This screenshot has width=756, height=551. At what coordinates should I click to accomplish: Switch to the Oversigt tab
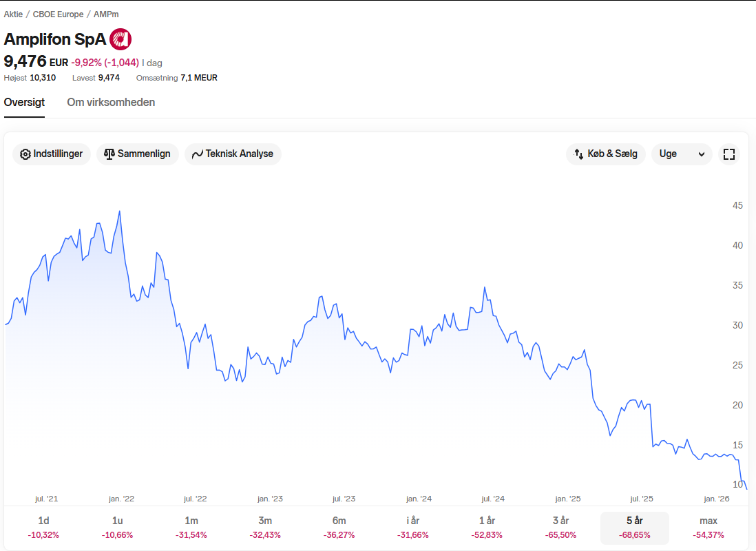click(24, 103)
